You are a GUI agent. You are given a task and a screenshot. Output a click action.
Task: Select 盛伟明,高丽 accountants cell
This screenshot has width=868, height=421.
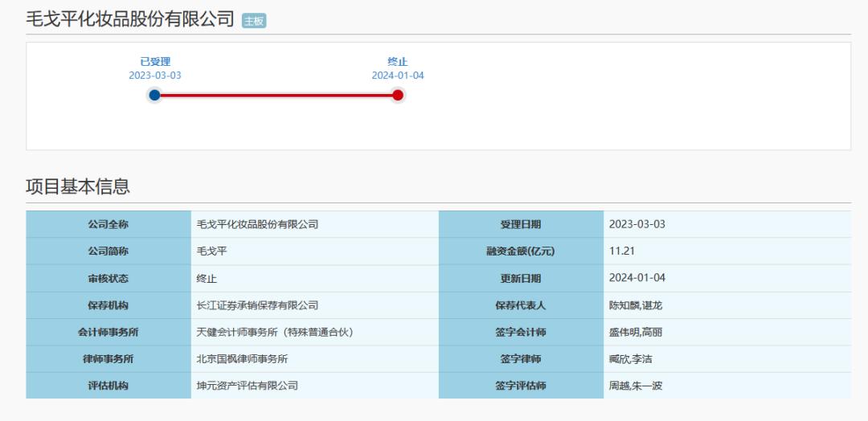pos(727,333)
